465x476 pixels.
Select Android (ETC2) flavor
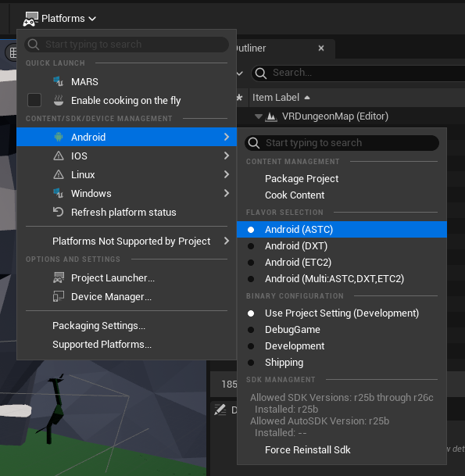point(342,263)
